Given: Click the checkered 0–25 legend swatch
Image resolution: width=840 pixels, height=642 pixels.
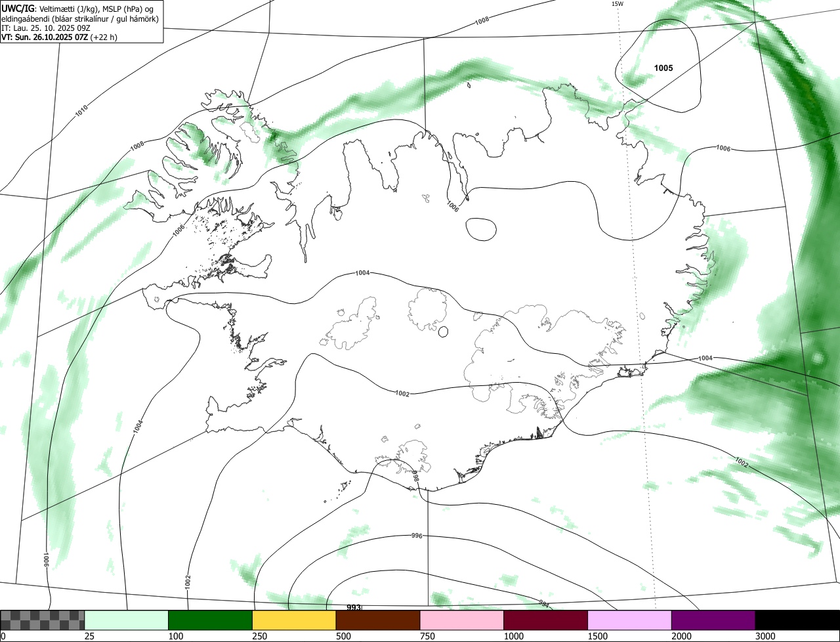Looking at the screenshot, I should (x=43, y=620).
